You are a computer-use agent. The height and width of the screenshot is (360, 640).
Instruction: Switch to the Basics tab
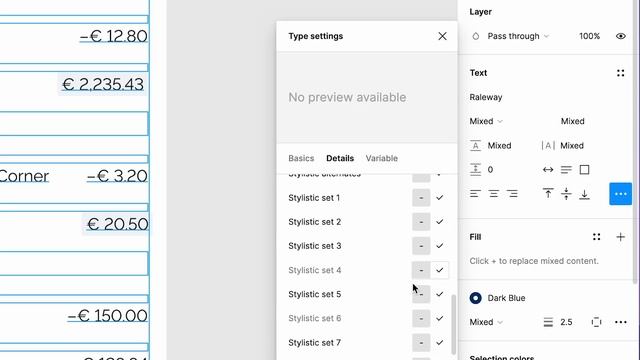pos(301,158)
